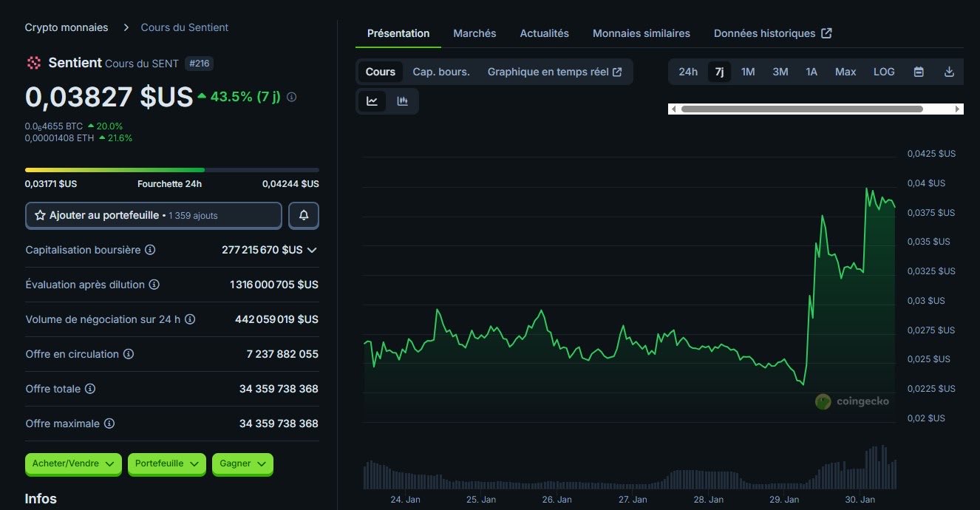Click the 0,03827 $US price

(109, 97)
